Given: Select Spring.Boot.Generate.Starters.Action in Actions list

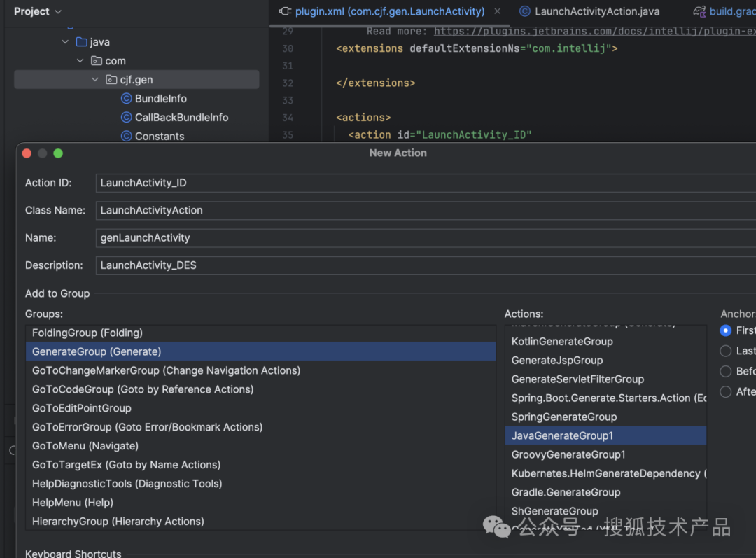Looking at the screenshot, I should 605,398.
